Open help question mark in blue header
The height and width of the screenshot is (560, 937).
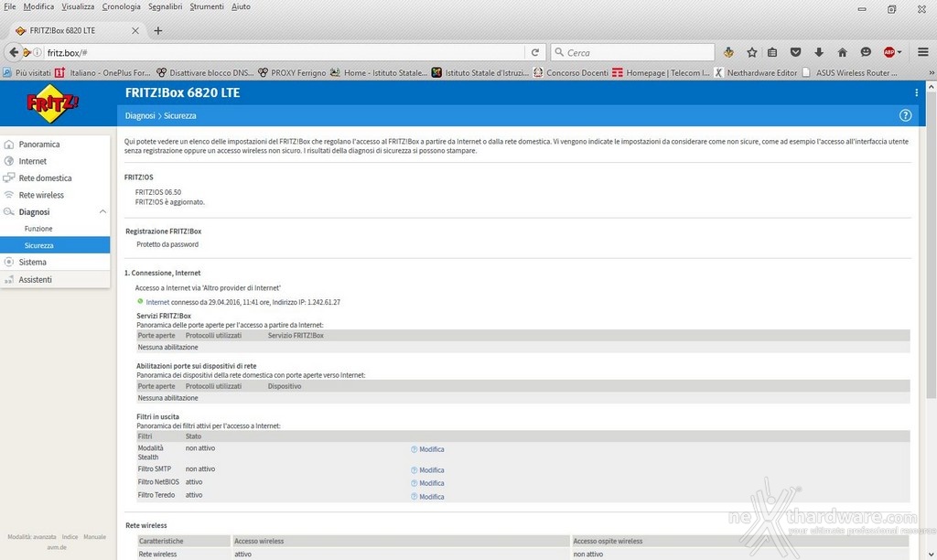click(905, 115)
